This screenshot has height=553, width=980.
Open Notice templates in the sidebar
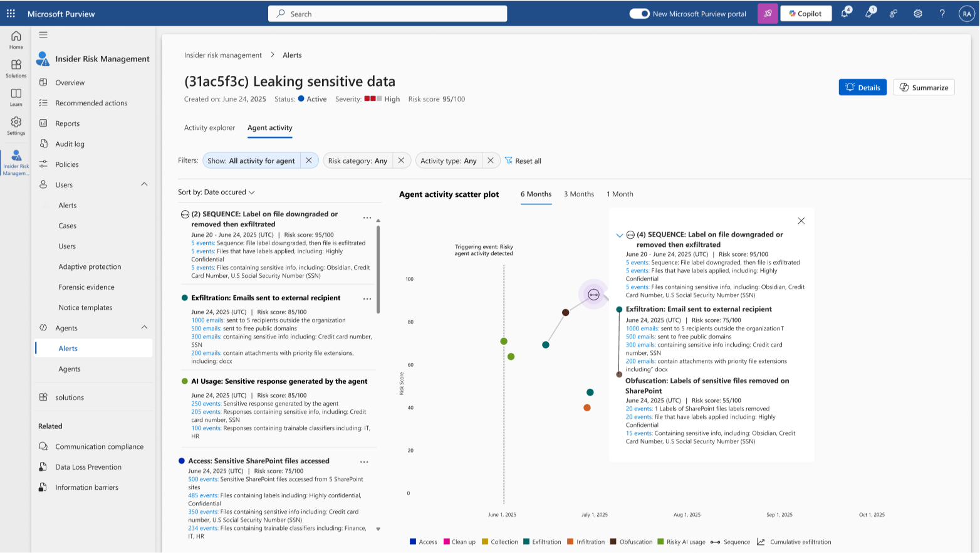pos(85,308)
